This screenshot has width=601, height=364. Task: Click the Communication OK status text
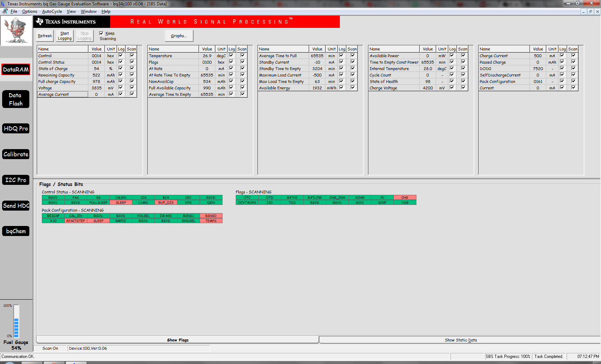(x=18, y=356)
